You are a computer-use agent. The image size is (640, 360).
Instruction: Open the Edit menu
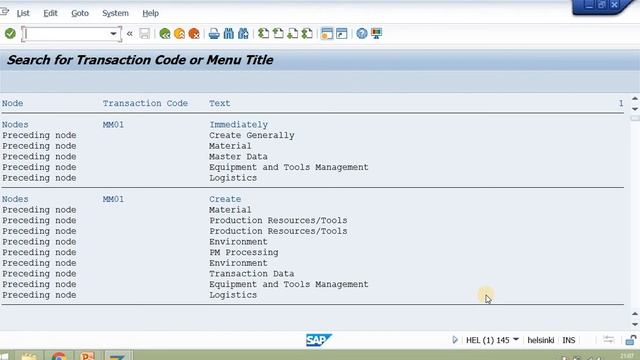(50, 13)
